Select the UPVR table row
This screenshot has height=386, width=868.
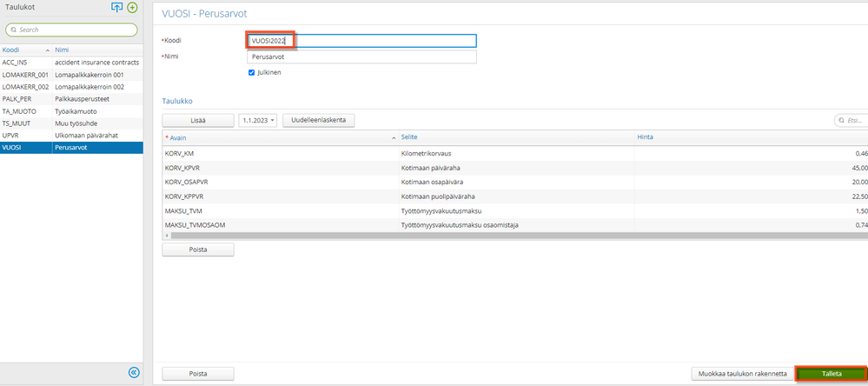[71, 136]
